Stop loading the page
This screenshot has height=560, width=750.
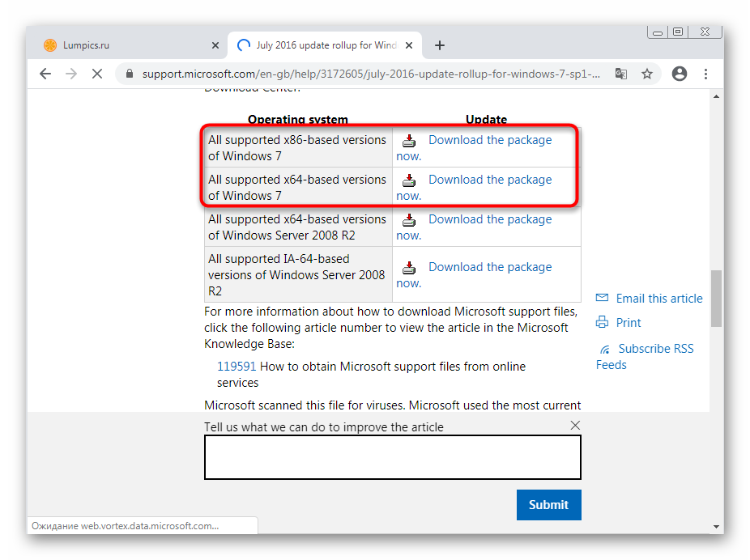[x=97, y=74]
